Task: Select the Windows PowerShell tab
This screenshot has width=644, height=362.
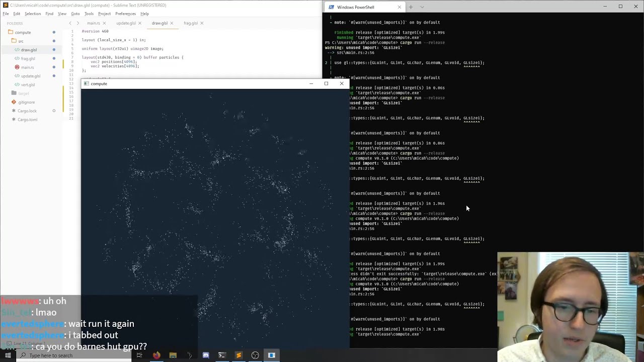Action: [365, 7]
